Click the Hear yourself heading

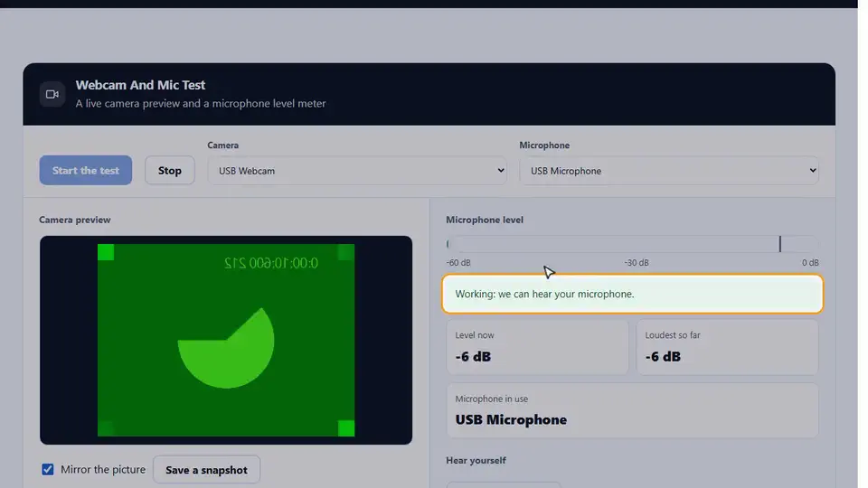click(x=476, y=460)
